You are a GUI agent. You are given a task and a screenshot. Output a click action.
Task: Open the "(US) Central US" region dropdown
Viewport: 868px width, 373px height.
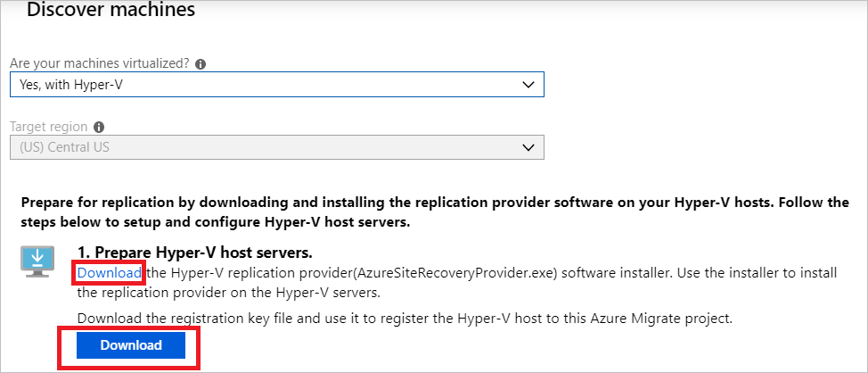[276, 147]
